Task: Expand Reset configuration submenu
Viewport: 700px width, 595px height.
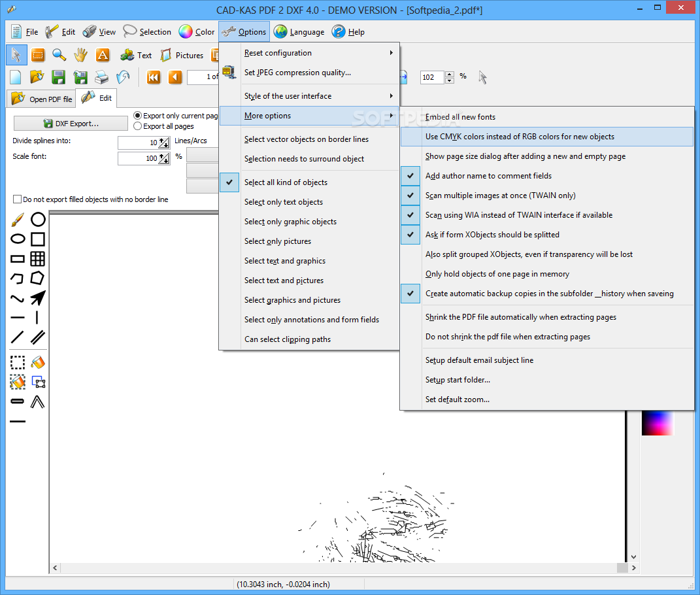Action: click(x=309, y=53)
